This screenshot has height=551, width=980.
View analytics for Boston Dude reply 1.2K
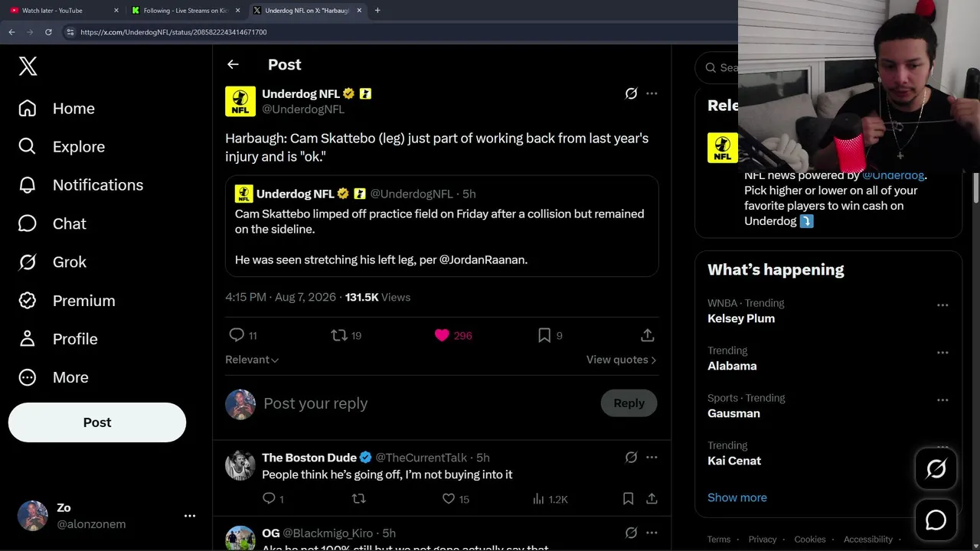550,499
